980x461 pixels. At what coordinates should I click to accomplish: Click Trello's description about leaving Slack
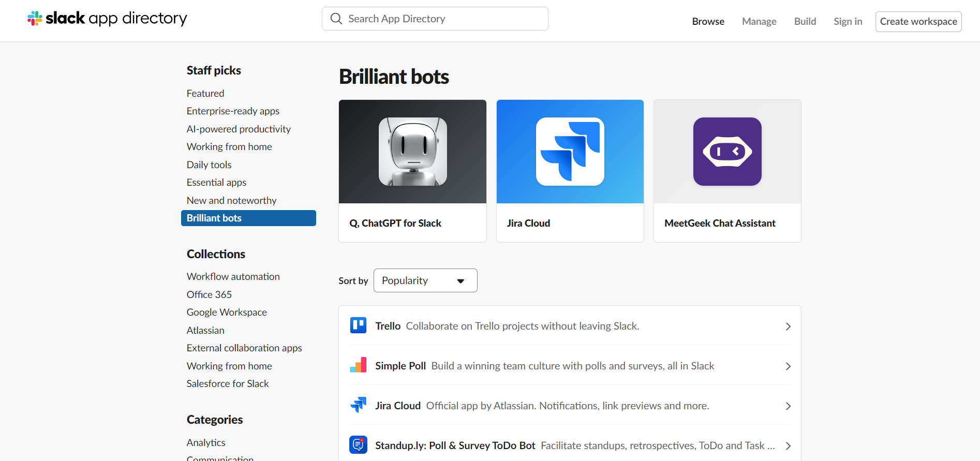coord(523,326)
